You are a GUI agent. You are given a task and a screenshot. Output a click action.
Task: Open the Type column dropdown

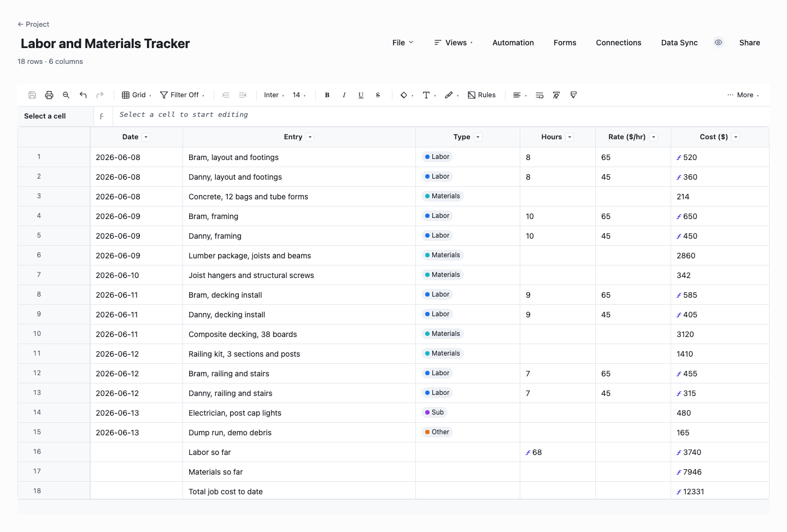478,137
